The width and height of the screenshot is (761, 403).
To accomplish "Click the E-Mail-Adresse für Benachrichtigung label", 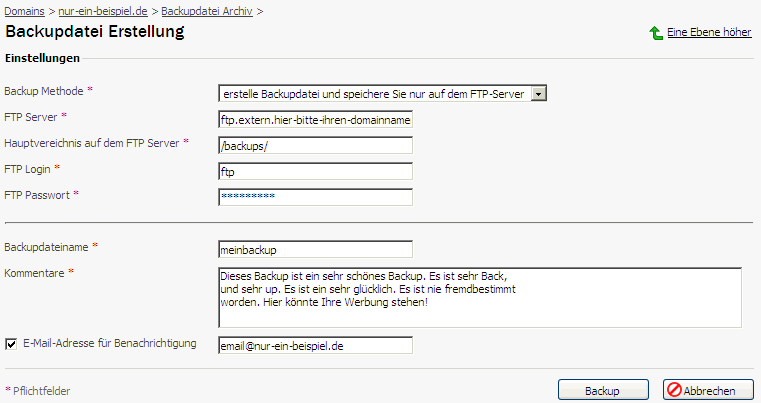I will [110, 343].
